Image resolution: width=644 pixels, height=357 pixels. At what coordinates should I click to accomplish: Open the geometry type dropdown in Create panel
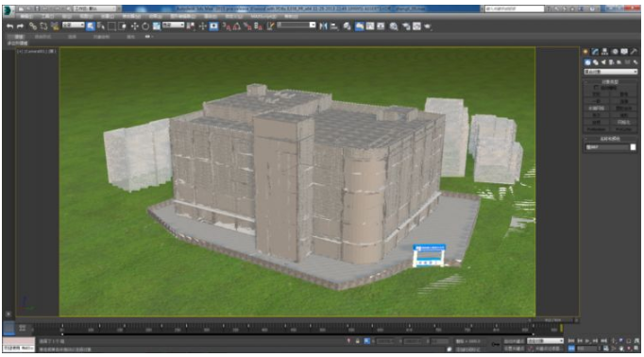[x=610, y=72]
